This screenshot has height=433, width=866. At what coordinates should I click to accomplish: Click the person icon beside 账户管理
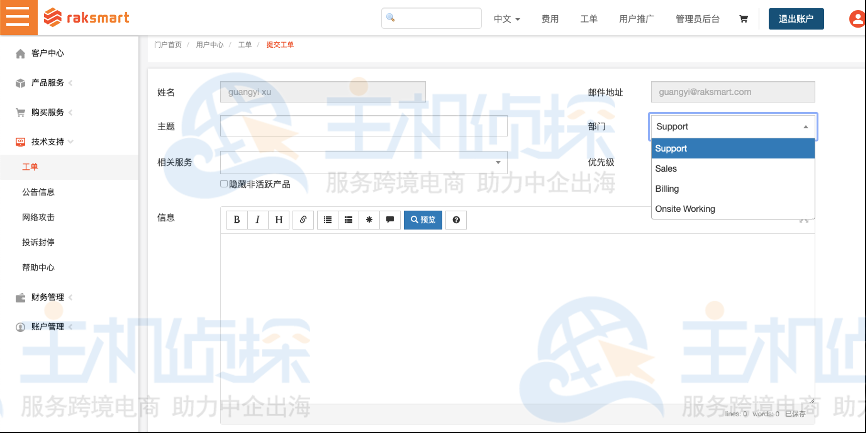[20, 327]
